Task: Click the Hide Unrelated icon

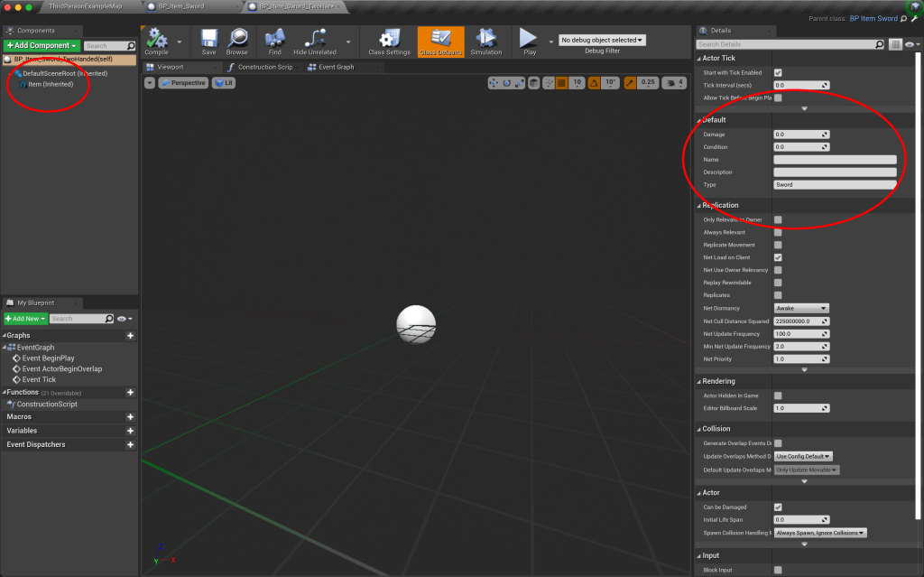Action: coord(315,38)
